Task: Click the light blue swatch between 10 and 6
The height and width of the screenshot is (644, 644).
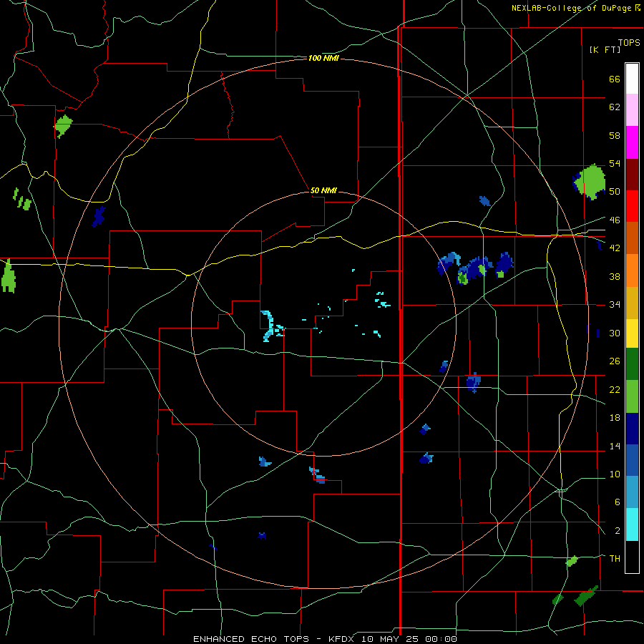Action: (632, 492)
